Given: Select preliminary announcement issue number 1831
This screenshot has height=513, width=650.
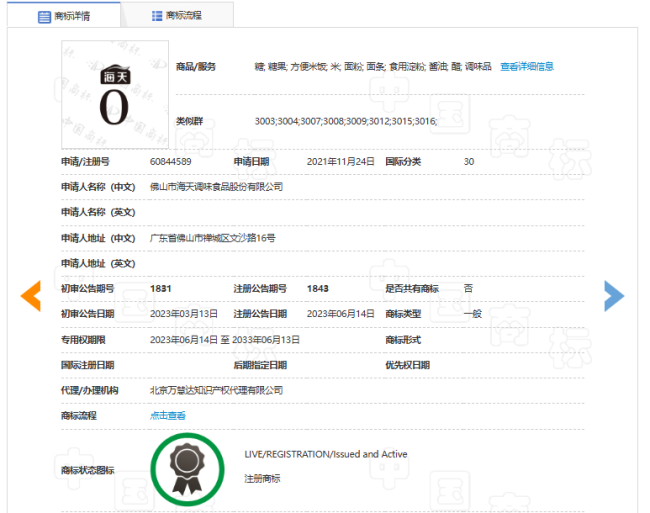Looking at the screenshot, I should coord(161,288).
